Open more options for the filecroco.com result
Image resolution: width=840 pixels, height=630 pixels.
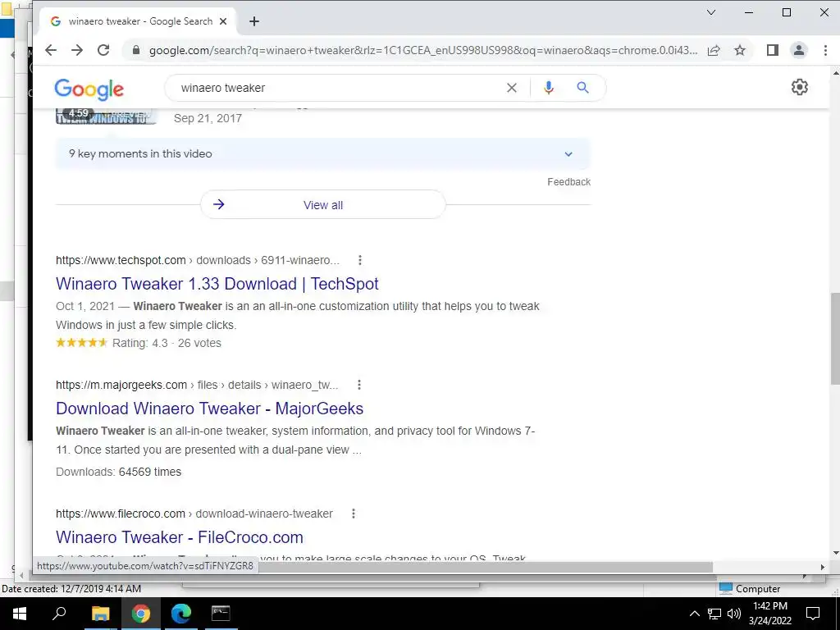pos(353,514)
